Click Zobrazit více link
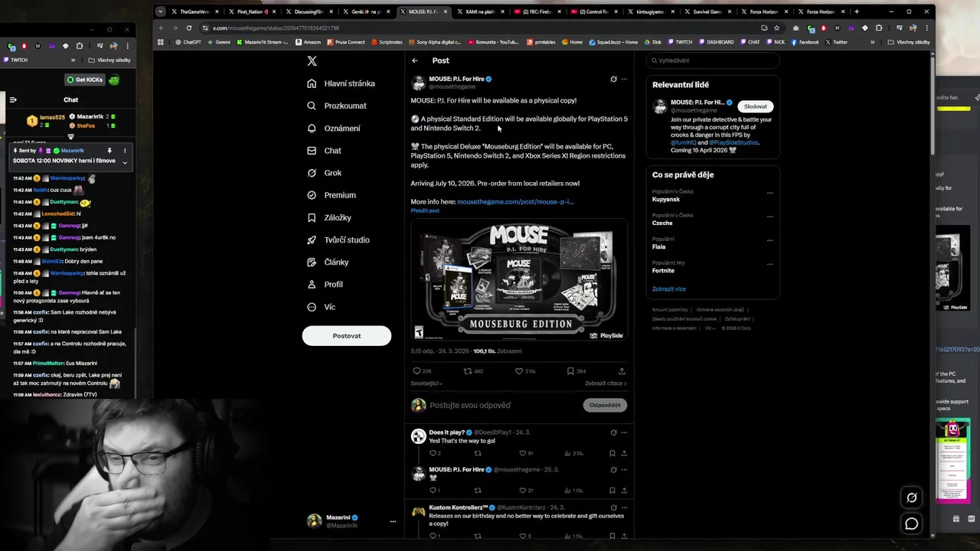 669,289
